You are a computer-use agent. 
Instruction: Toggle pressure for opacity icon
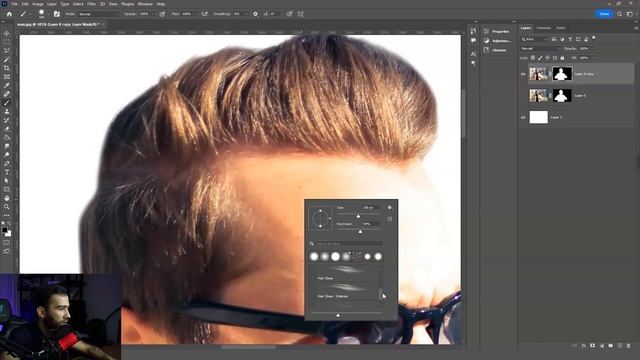(162, 14)
